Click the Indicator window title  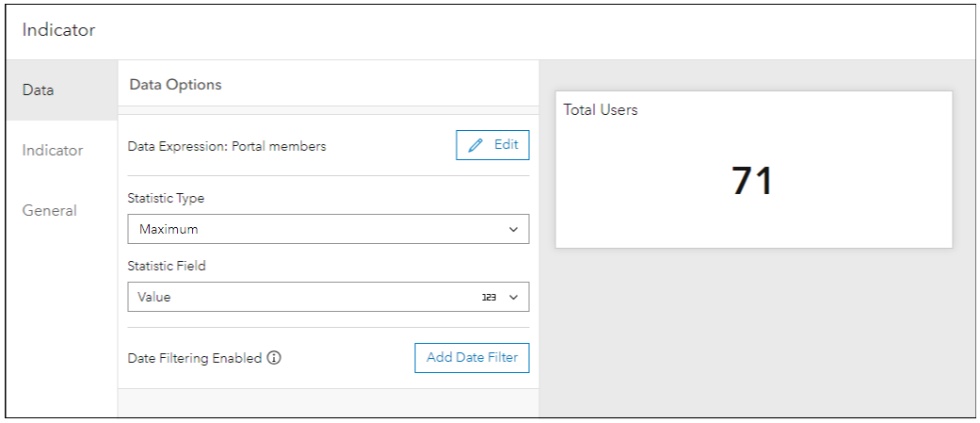(58, 30)
